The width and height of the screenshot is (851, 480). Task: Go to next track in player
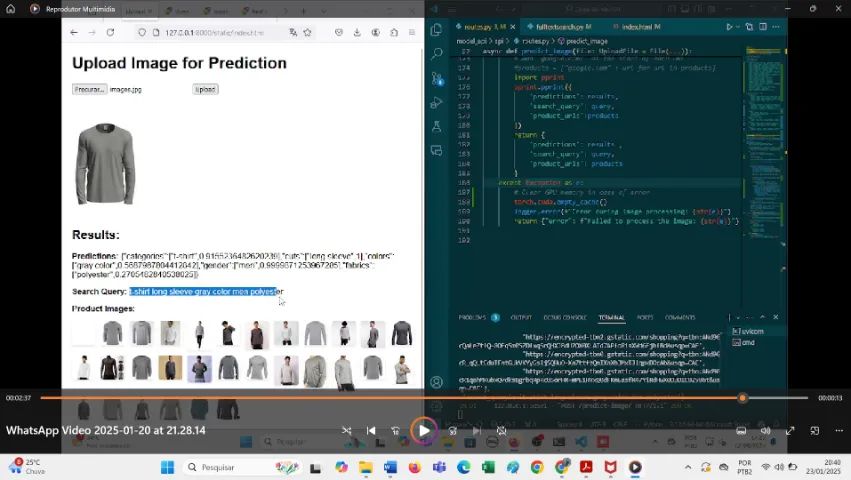click(x=477, y=431)
